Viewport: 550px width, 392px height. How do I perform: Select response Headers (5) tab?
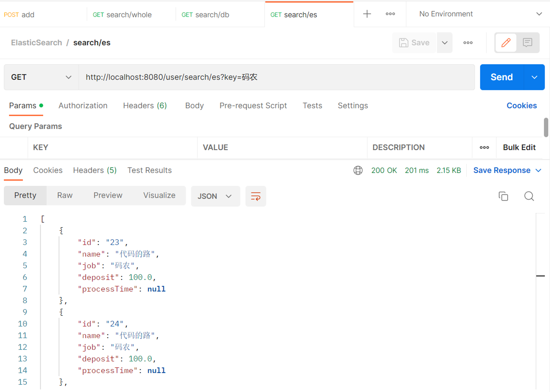pos(95,170)
